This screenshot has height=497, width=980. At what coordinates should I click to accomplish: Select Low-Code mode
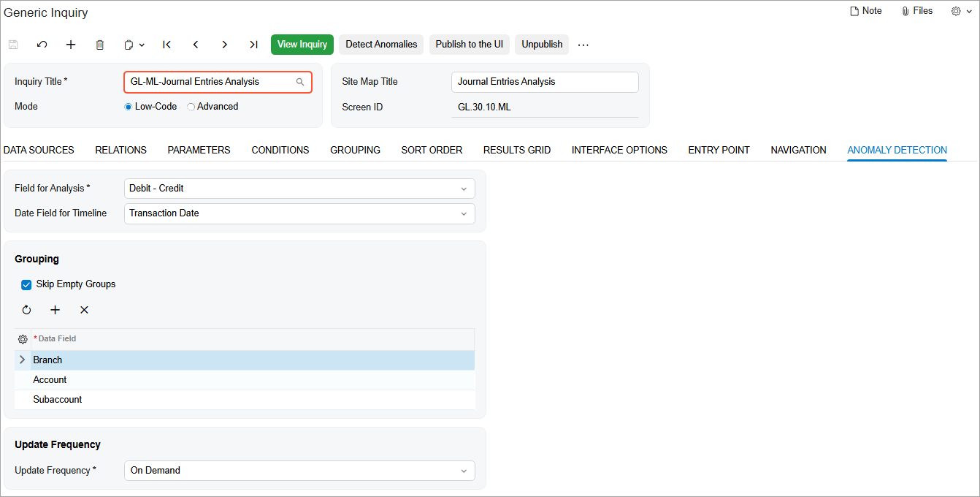(129, 107)
